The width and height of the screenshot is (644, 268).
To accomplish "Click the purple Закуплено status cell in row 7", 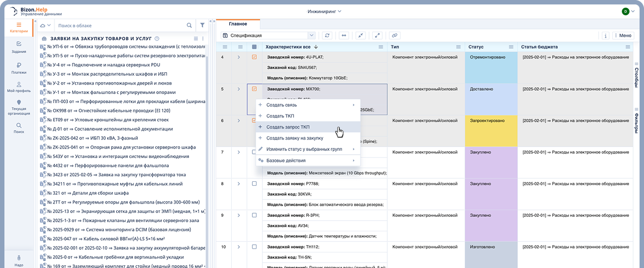I will click(x=491, y=162).
